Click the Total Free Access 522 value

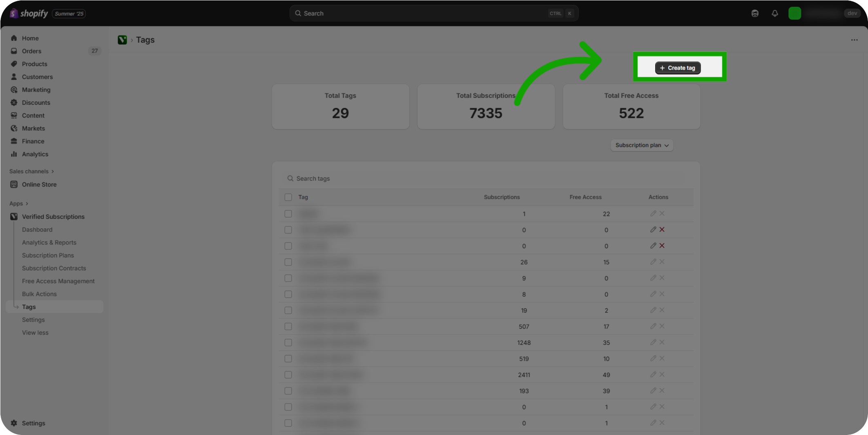pos(631,113)
